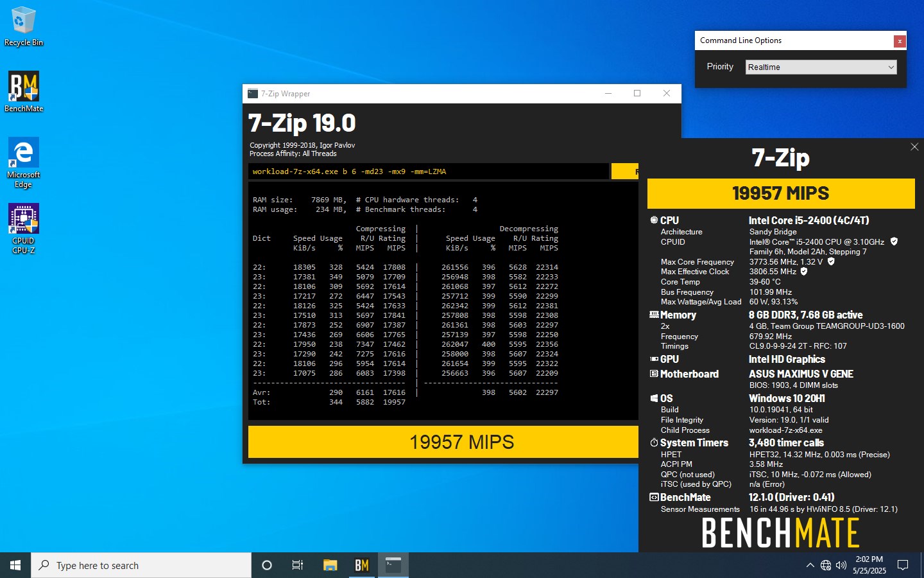Click the Intel Core i5-2400 (4C/4T) heading
The image size is (924, 578).
click(809, 220)
